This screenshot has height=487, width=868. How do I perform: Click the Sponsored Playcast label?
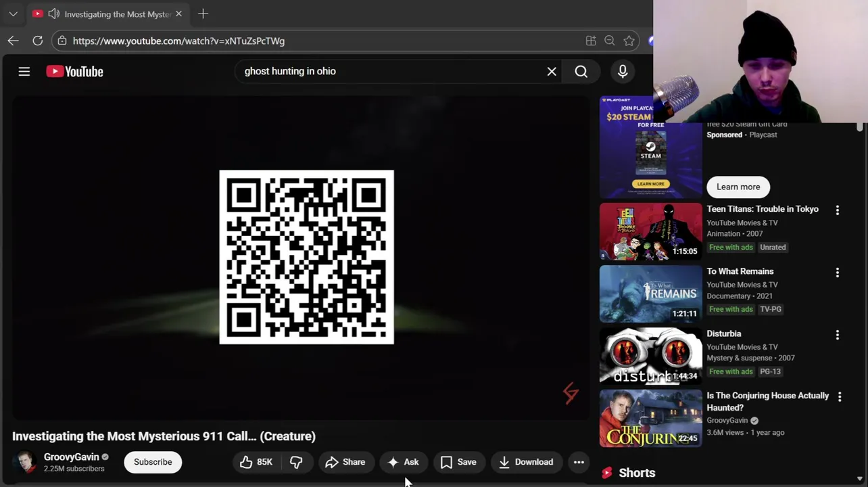click(x=742, y=135)
